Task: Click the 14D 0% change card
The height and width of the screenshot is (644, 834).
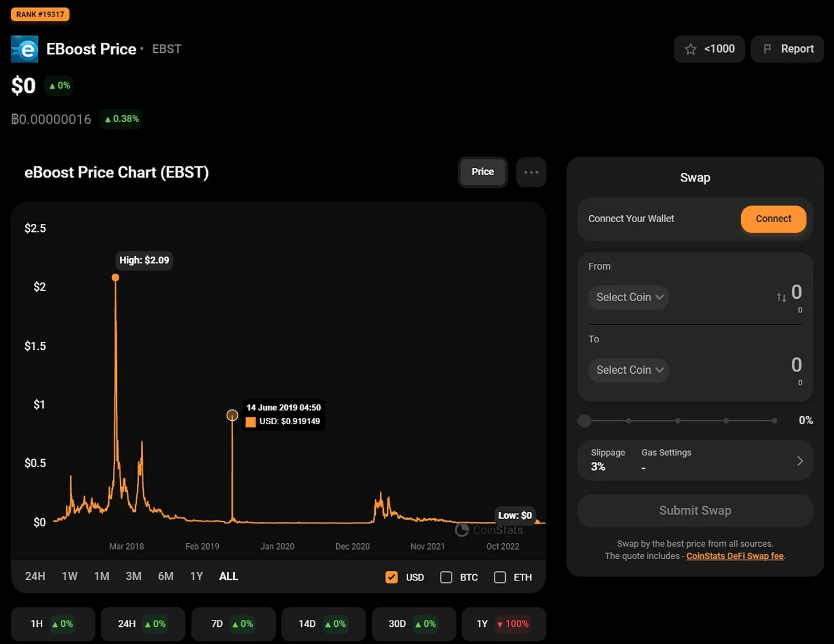Action: tap(323, 624)
